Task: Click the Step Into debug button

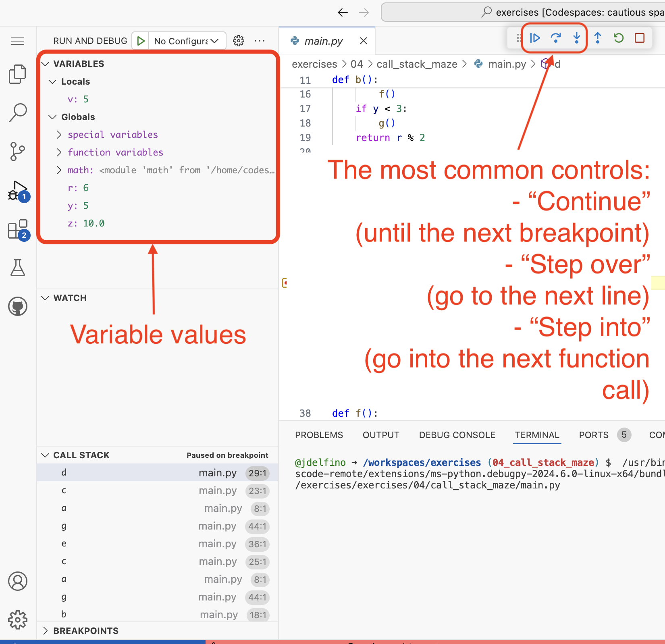Action: pos(577,38)
